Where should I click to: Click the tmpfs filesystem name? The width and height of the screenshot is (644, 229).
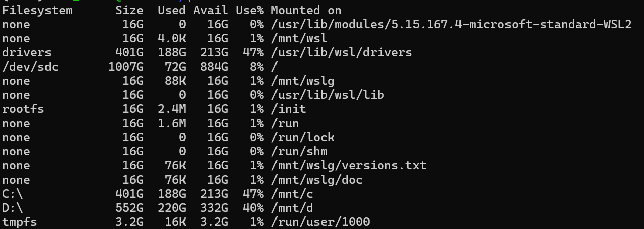[20, 222]
